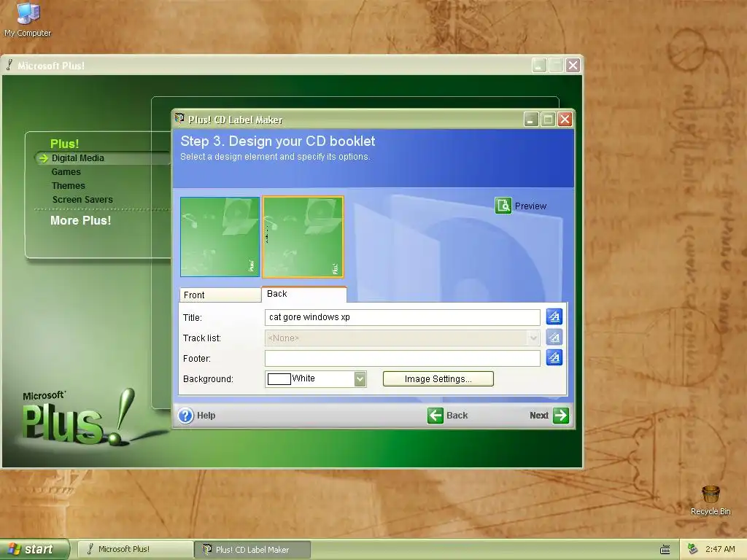Click the Image Settings... button
Screen dimensions: 747x560
point(438,379)
